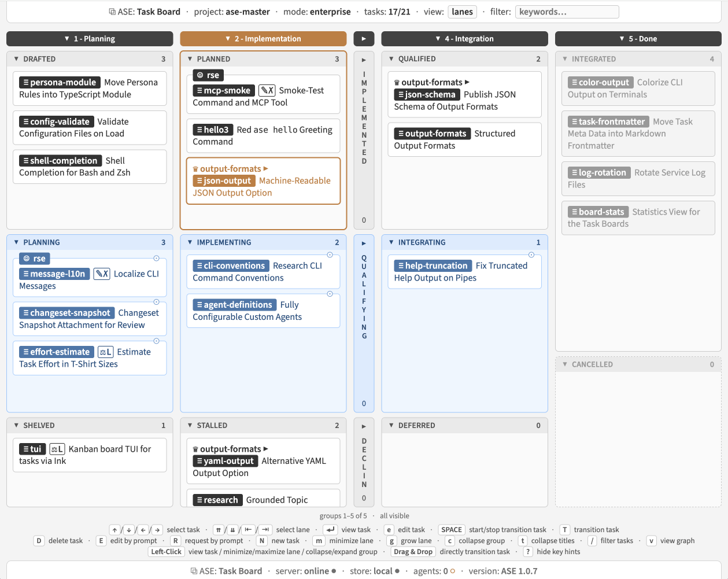Expand the minimized IMPLEMENTED lane
Viewport: 728px width, 579px height.
coord(364,60)
